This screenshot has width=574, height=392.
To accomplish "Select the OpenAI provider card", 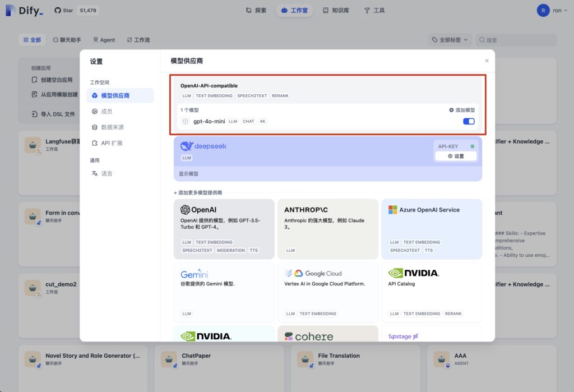I will 224,229.
